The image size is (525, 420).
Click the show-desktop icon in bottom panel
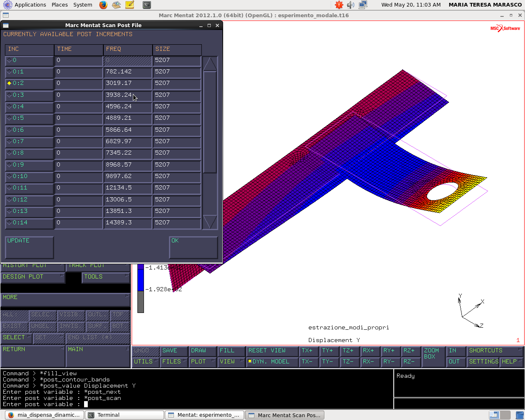click(x=520, y=415)
